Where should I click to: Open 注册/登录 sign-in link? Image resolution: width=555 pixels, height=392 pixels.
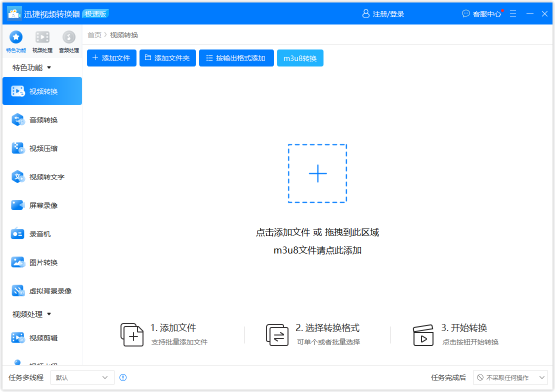click(x=383, y=13)
